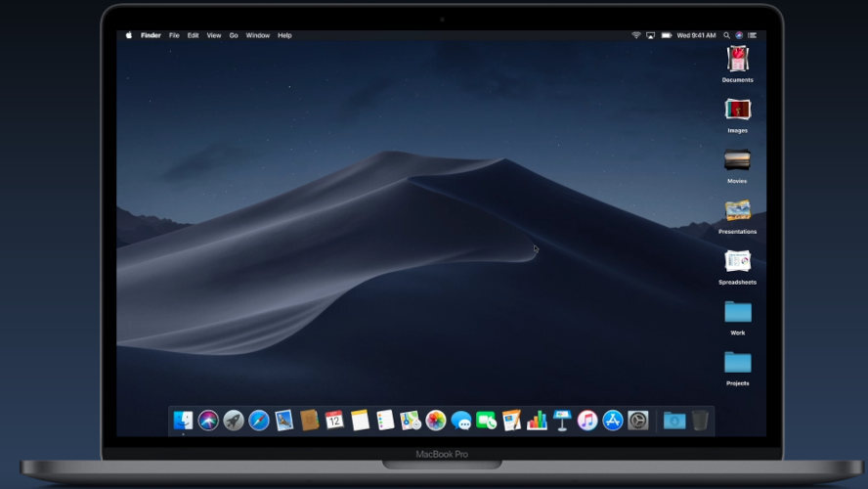This screenshot has height=489, width=868.
Task: Open the Apple menu
Action: click(129, 35)
